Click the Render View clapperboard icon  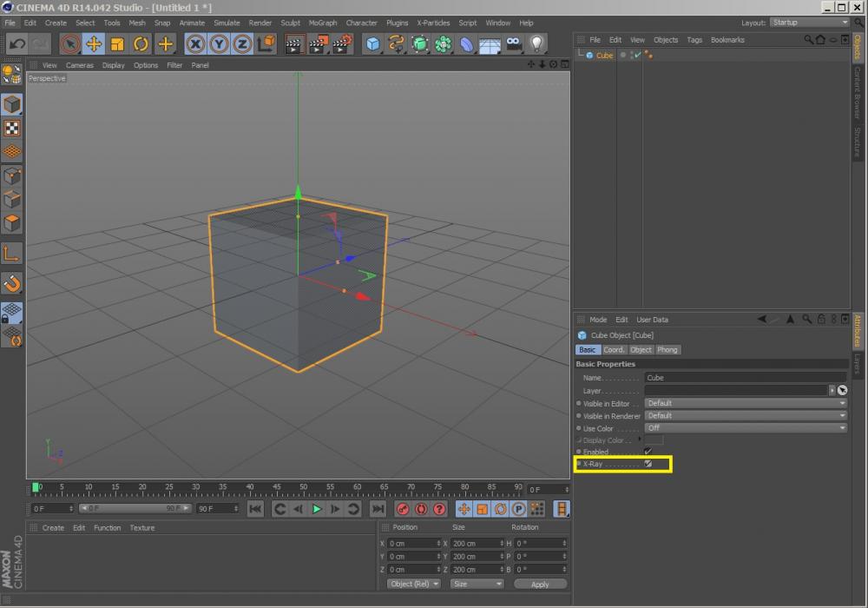295,43
